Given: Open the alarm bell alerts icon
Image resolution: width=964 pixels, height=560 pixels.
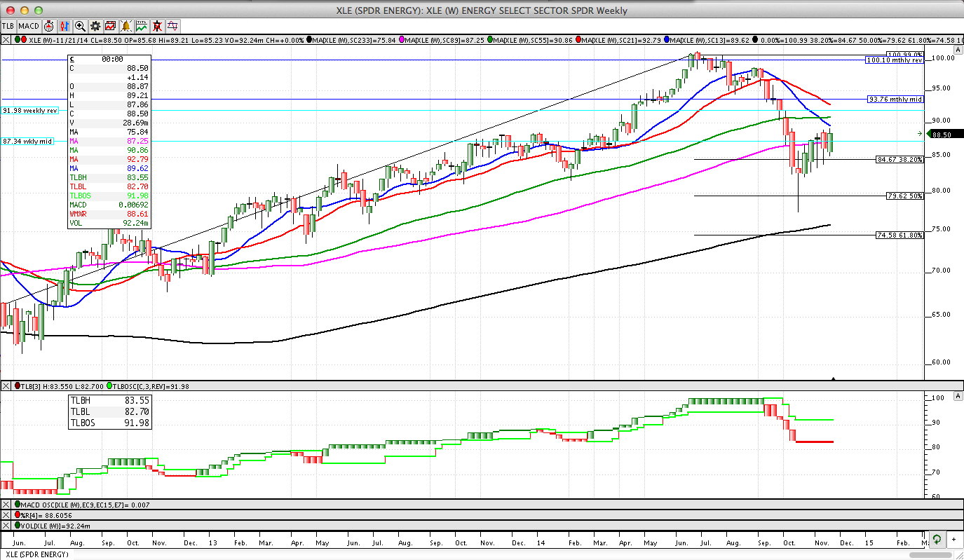Looking at the screenshot, I should point(126,27).
